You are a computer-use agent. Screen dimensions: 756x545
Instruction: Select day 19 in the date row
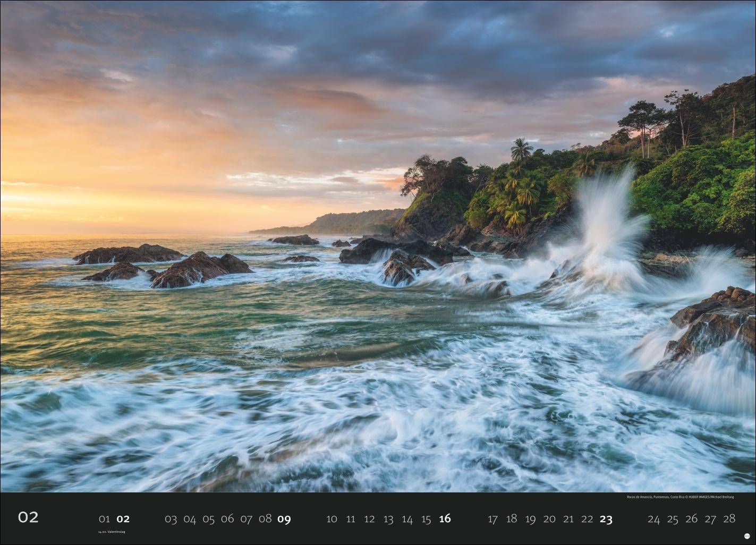[530, 519]
